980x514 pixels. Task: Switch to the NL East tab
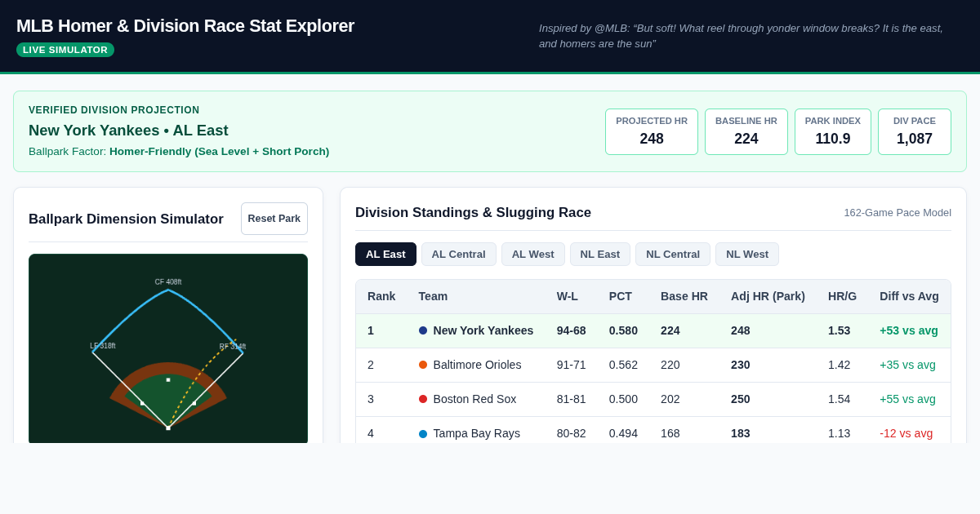pos(600,254)
